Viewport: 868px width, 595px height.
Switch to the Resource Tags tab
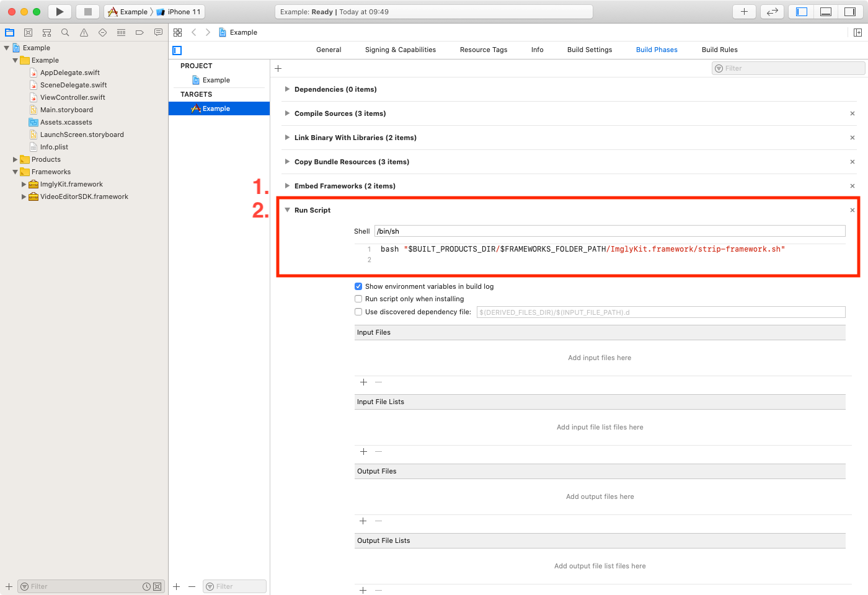(484, 50)
